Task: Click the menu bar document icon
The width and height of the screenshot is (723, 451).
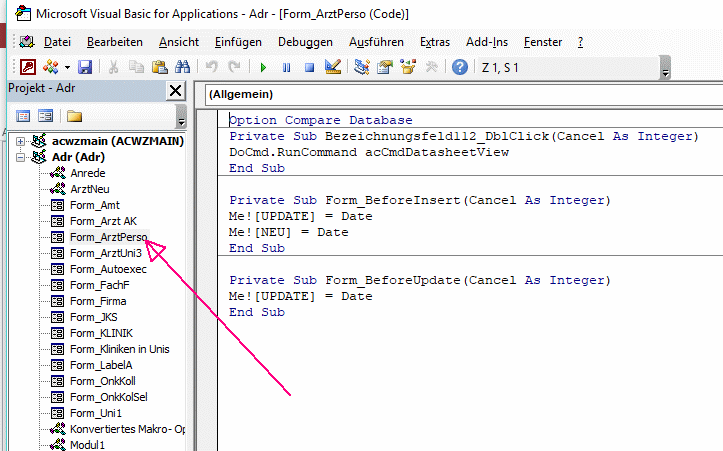Action: (27, 42)
